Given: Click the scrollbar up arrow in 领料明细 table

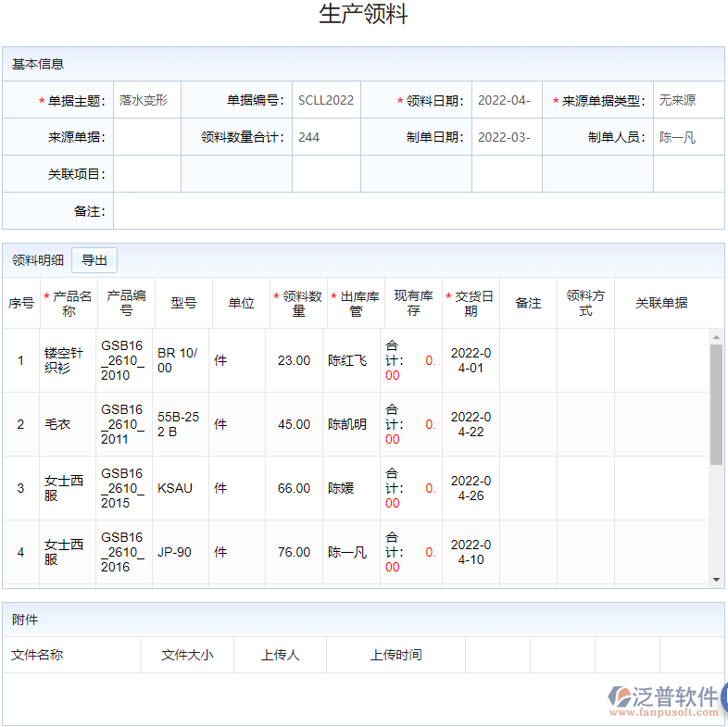Looking at the screenshot, I should [x=716, y=337].
